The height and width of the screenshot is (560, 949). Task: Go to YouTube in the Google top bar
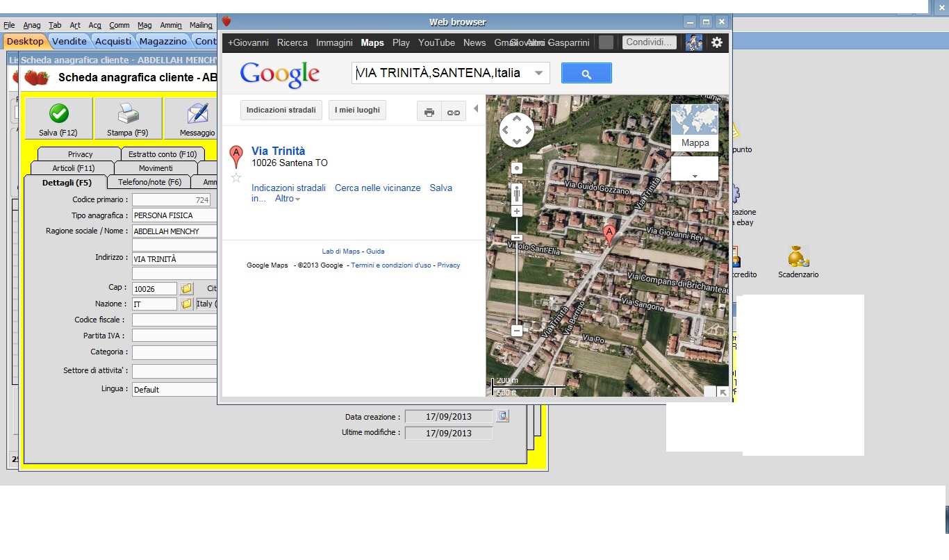coord(436,42)
